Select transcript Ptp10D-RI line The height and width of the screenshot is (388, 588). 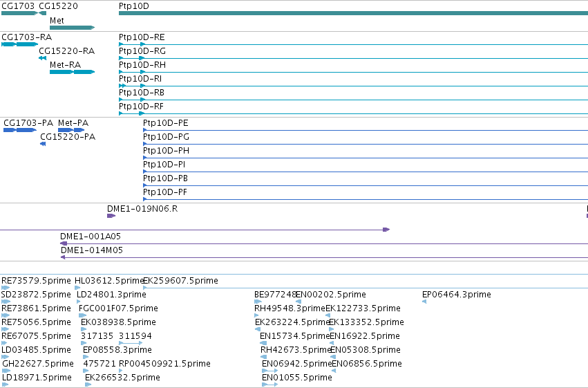click(x=353, y=86)
